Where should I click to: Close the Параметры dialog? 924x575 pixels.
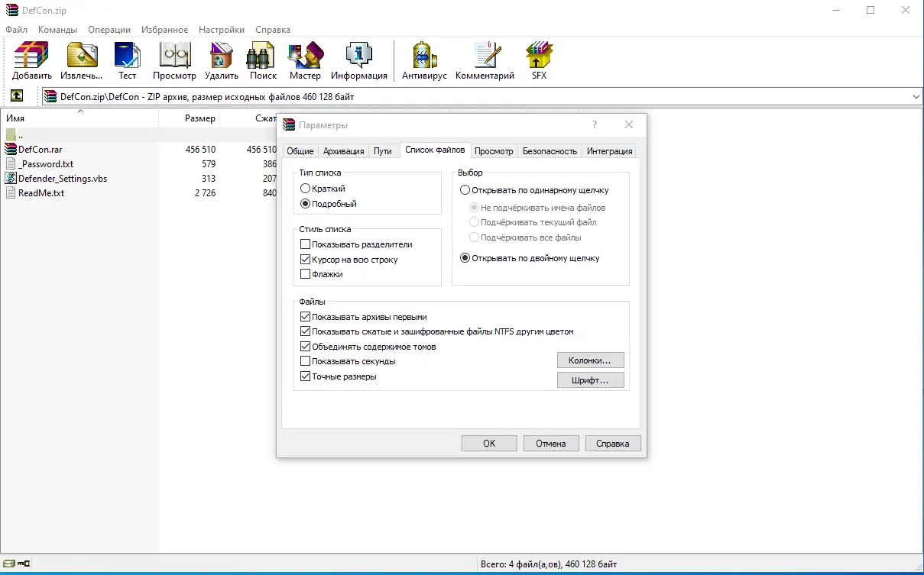click(x=629, y=124)
